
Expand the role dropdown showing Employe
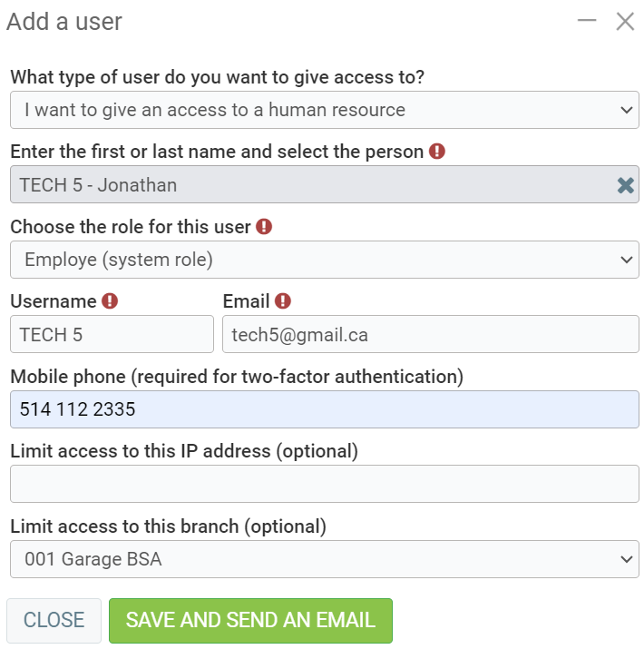click(324, 260)
